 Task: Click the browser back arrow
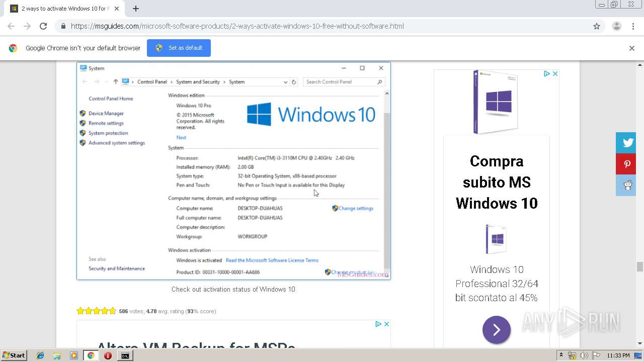click(x=11, y=26)
